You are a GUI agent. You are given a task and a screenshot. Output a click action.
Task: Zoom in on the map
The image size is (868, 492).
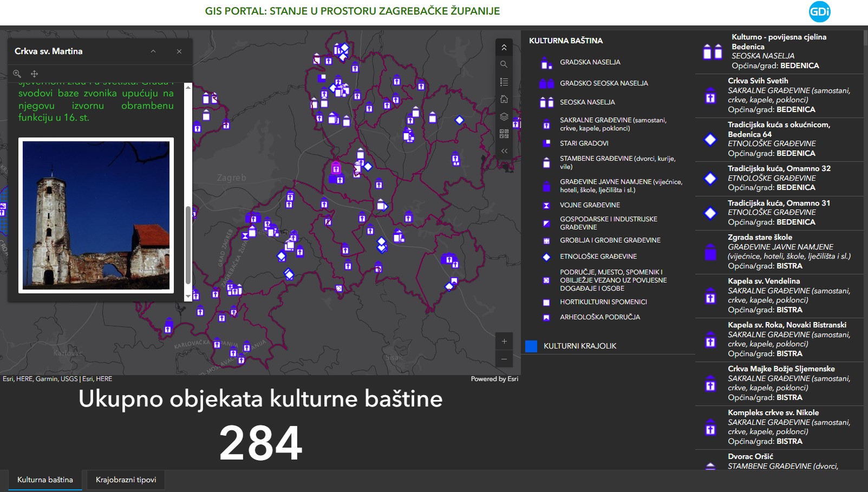click(504, 341)
